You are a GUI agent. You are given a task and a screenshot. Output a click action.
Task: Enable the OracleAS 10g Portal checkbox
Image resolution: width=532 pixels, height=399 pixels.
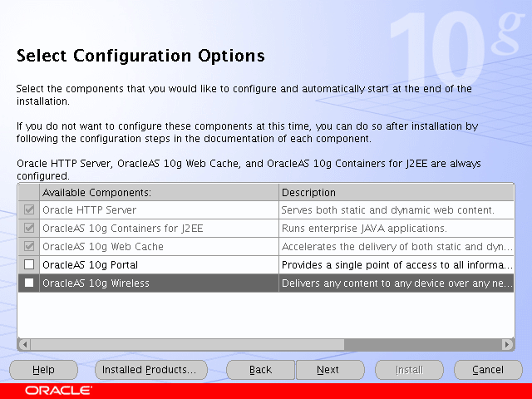point(29,264)
